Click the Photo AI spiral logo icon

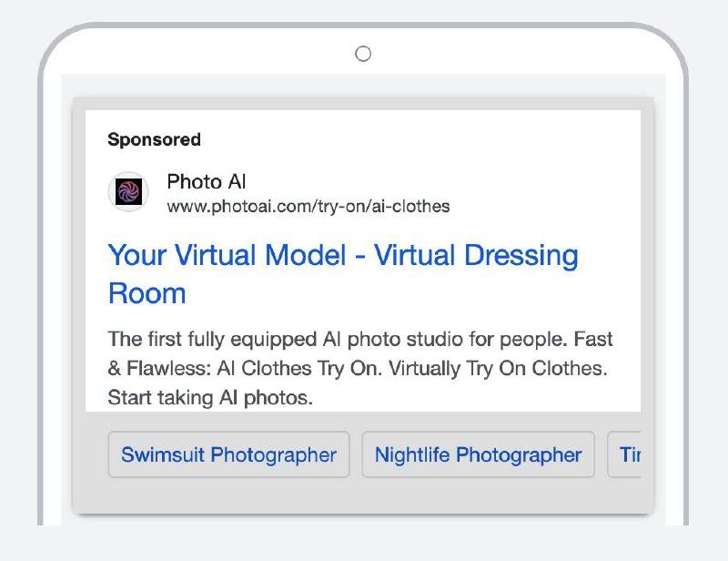129,192
